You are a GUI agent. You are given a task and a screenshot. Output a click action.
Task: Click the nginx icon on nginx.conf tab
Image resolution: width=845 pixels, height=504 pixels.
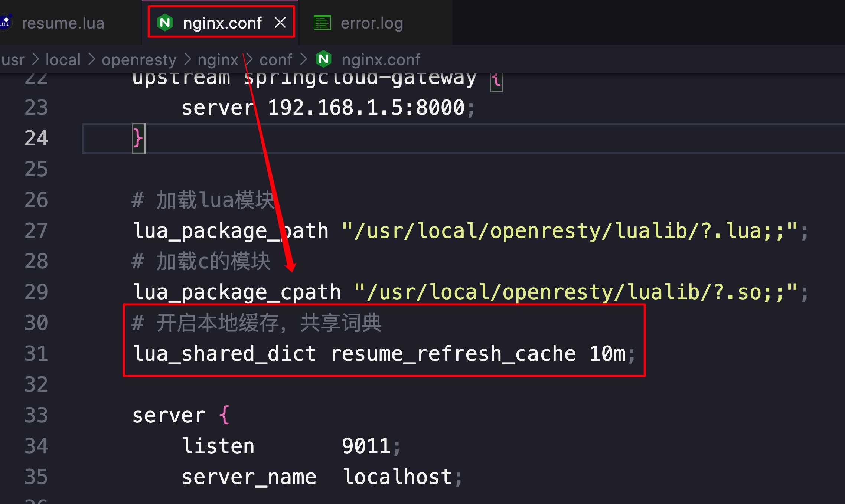[x=165, y=23]
